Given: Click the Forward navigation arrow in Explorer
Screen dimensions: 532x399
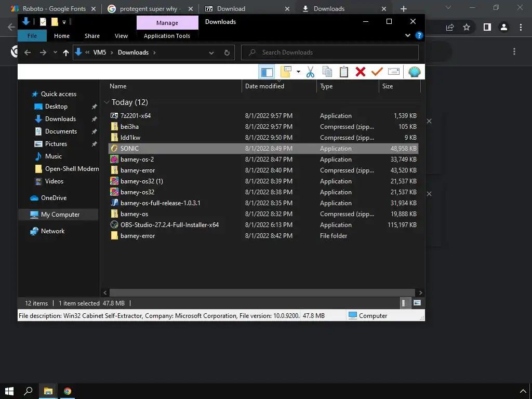Looking at the screenshot, I should (x=43, y=52).
